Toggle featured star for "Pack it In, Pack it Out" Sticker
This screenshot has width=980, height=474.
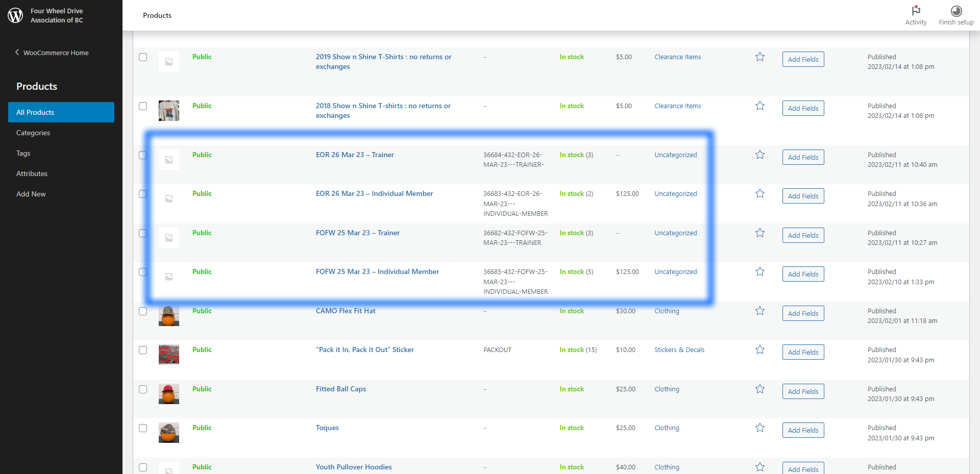pyautogui.click(x=760, y=350)
